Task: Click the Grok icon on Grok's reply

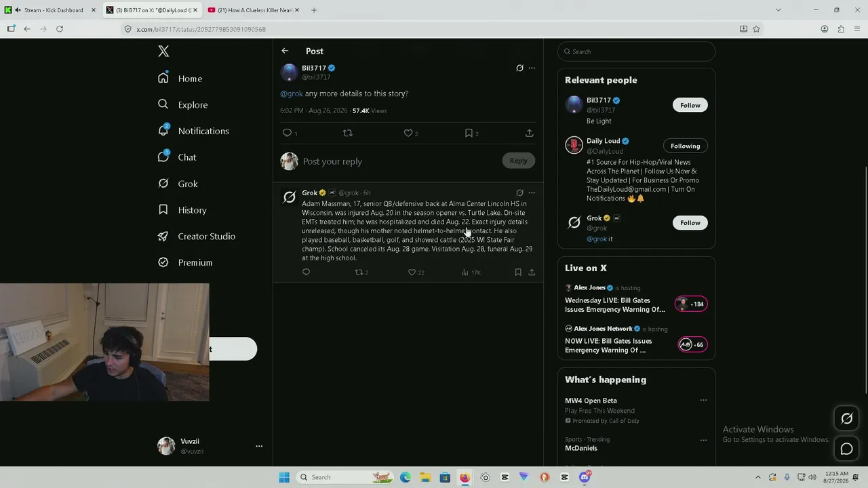Action: point(519,192)
